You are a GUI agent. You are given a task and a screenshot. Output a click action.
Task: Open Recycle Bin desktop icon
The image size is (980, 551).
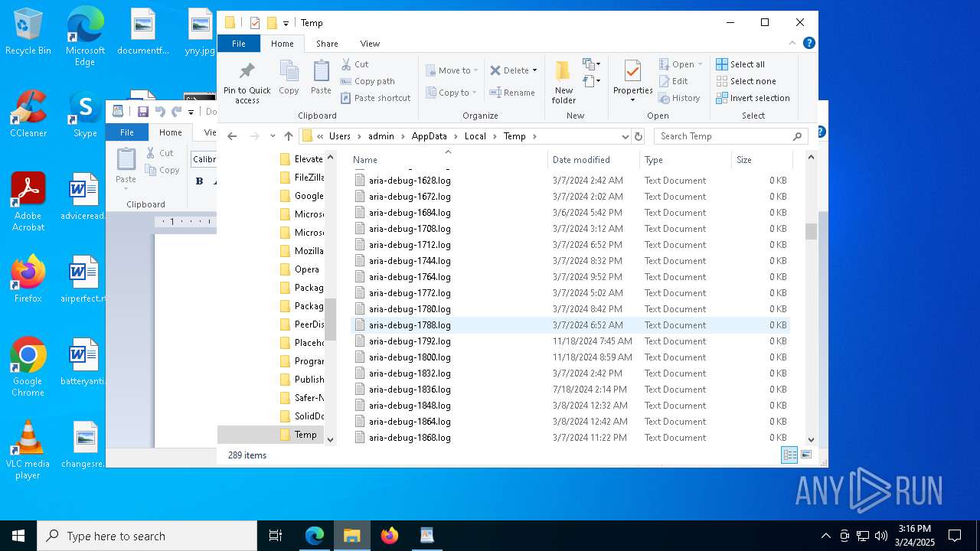[x=28, y=32]
